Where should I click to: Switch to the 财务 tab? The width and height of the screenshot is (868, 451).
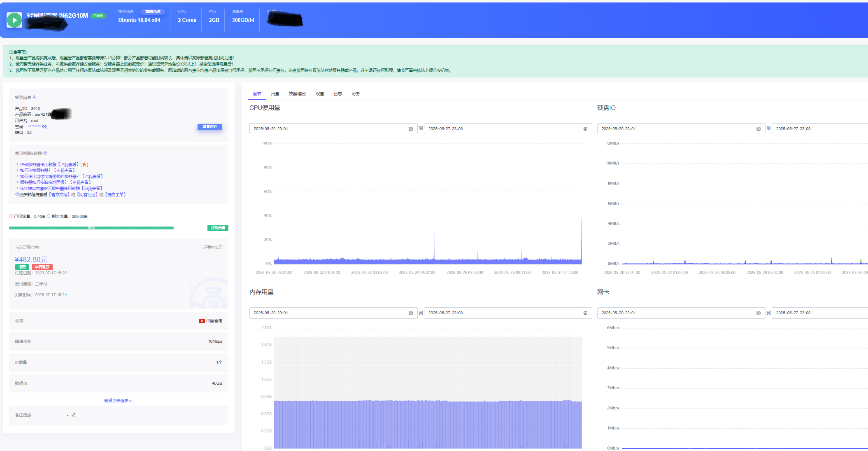[x=356, y=94]
